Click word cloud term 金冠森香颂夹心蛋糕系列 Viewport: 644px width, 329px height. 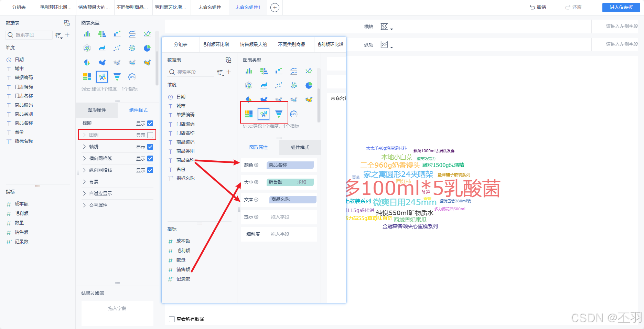tap(410, 226)
